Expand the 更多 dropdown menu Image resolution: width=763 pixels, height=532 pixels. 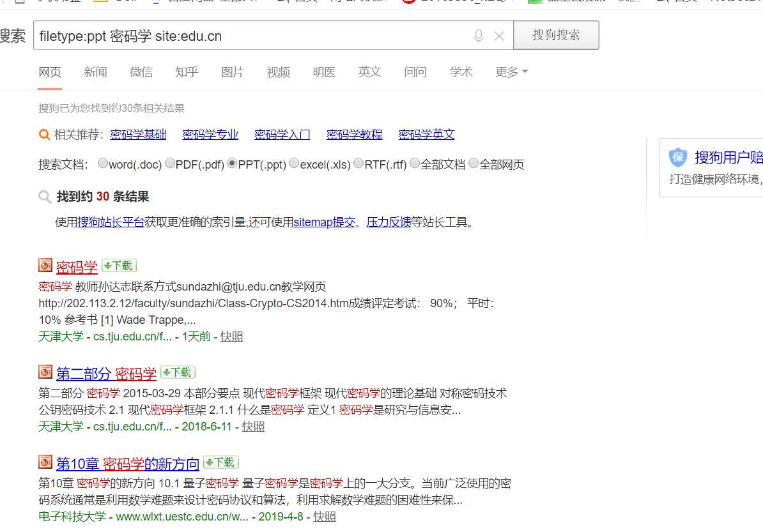click(511, 72)
